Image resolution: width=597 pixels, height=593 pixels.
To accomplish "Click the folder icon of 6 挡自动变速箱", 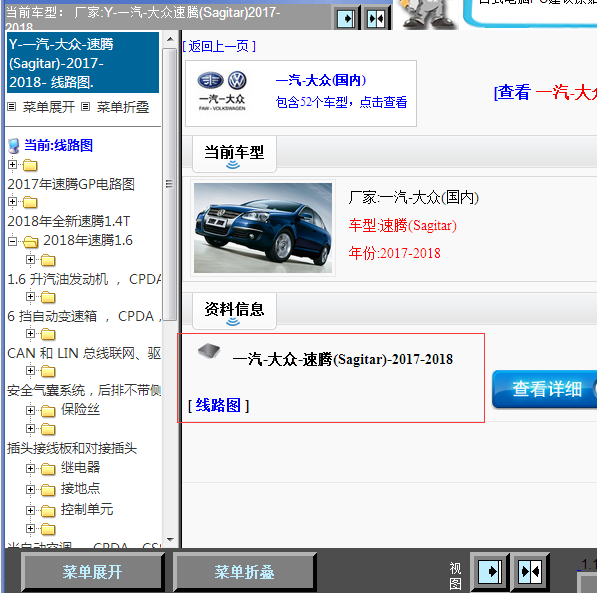I will coord(48,297).
